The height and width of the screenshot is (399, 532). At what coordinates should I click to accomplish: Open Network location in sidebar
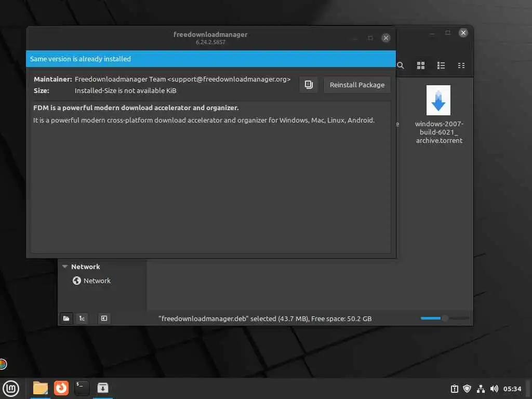91,281
